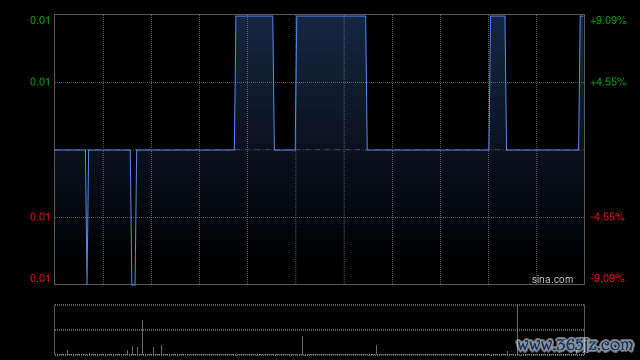Click the tallest full-height volume bar
This screenshot has height=360, width=640.
[517, 330]
